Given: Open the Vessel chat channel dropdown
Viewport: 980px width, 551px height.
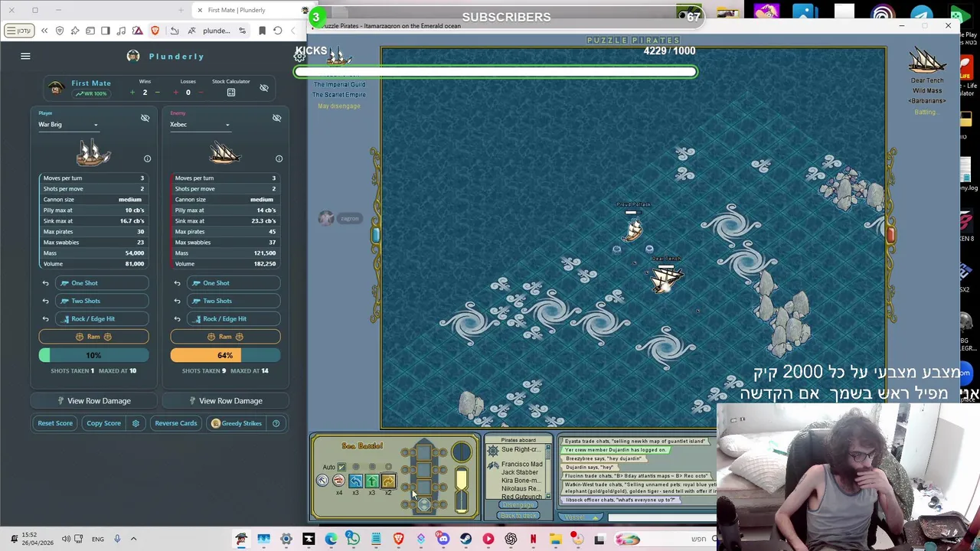Looking at the screenshot, I should click(581, 517).
